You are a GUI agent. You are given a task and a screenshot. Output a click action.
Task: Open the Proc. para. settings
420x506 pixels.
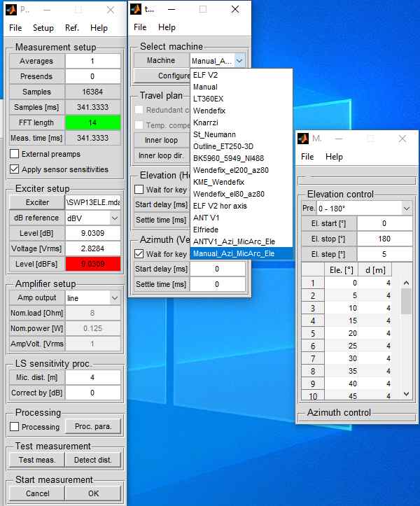[93, 426]
